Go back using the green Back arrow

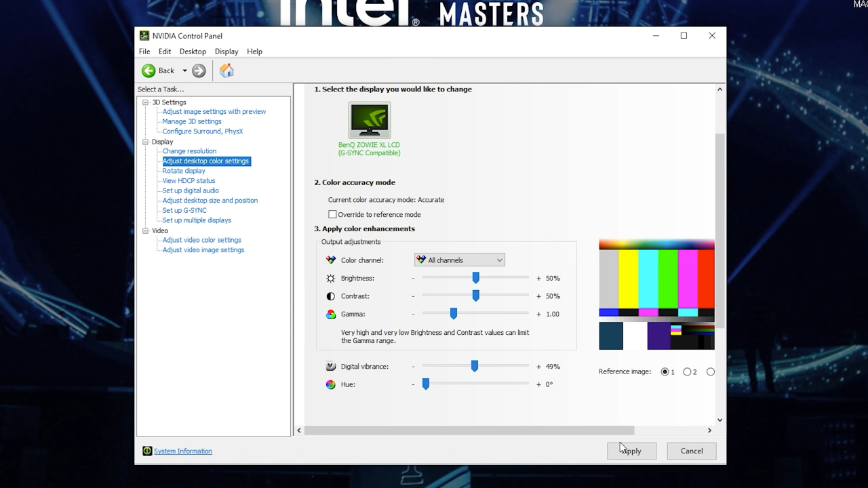(149, 70)
